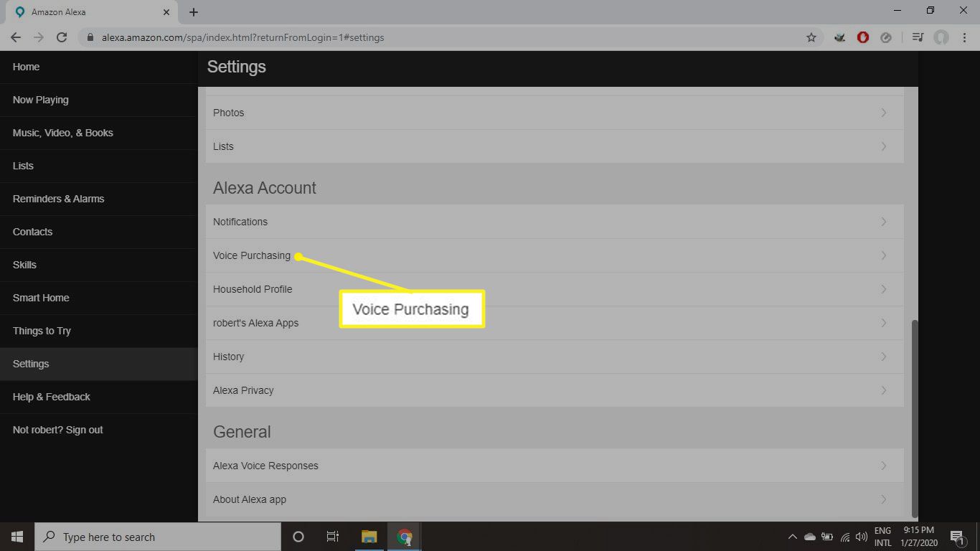Open Things to Try
980x551 pixels.
pyautogui.click(x=98, y=331)
